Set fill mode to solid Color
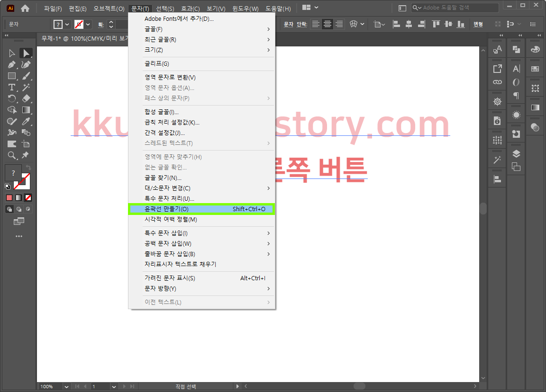Viewport: 546px width, 392px height. tap(9, 198)
